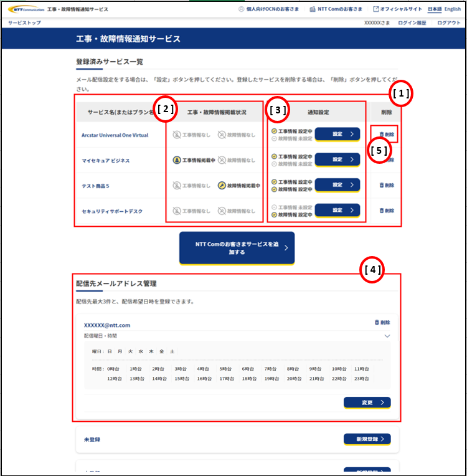This screenshot has height=476, width=467.
Task: Toggle 23時台 time slot
Action: (x=362, y=379)
